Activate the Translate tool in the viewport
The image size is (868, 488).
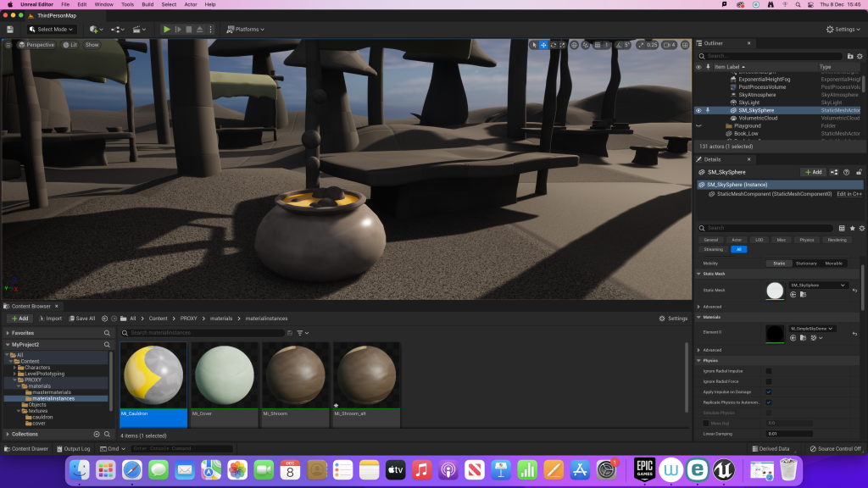(543, 45)
